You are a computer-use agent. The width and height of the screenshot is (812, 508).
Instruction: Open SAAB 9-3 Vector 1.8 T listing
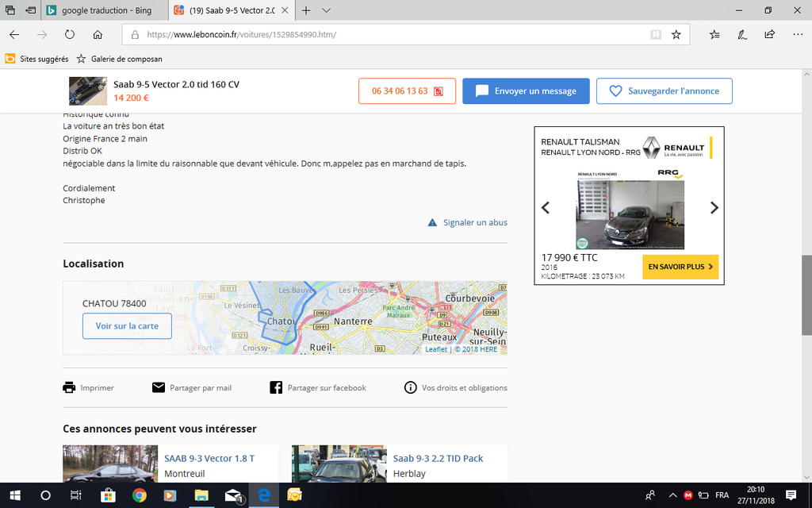[209, 458]
